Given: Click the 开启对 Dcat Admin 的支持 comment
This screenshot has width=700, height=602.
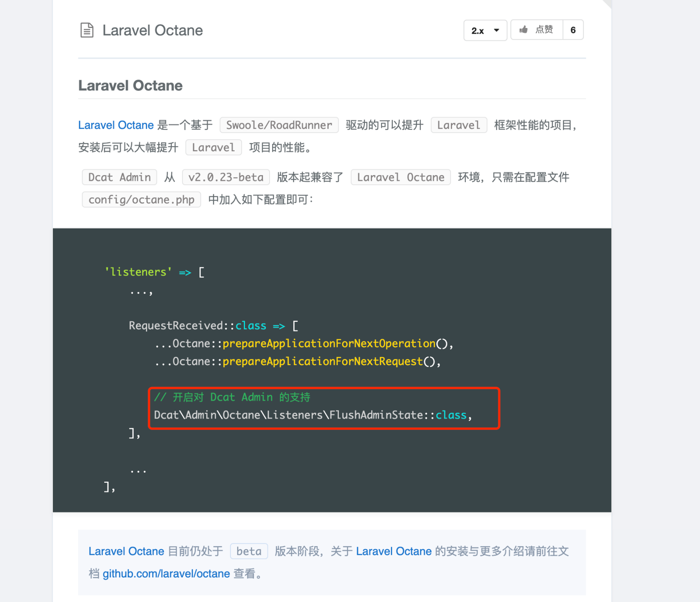Looking at the screenshot, I should (232, 397).
